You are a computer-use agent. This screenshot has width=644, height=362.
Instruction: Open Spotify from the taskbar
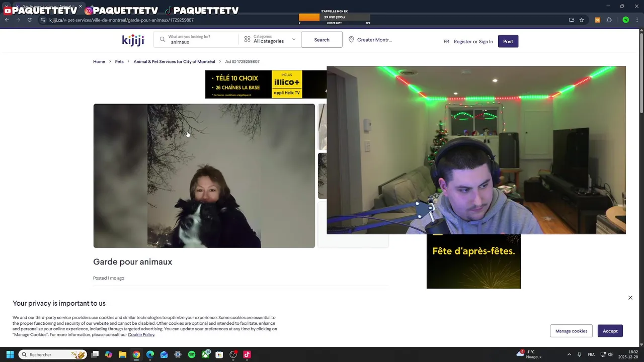pos(191,354)
